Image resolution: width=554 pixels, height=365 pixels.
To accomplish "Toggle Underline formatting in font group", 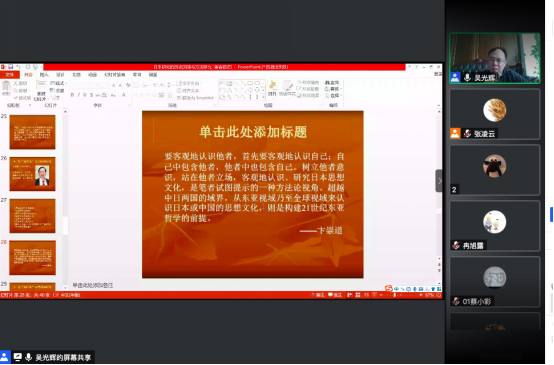I will pyautogui.click(x=85, y=95).
